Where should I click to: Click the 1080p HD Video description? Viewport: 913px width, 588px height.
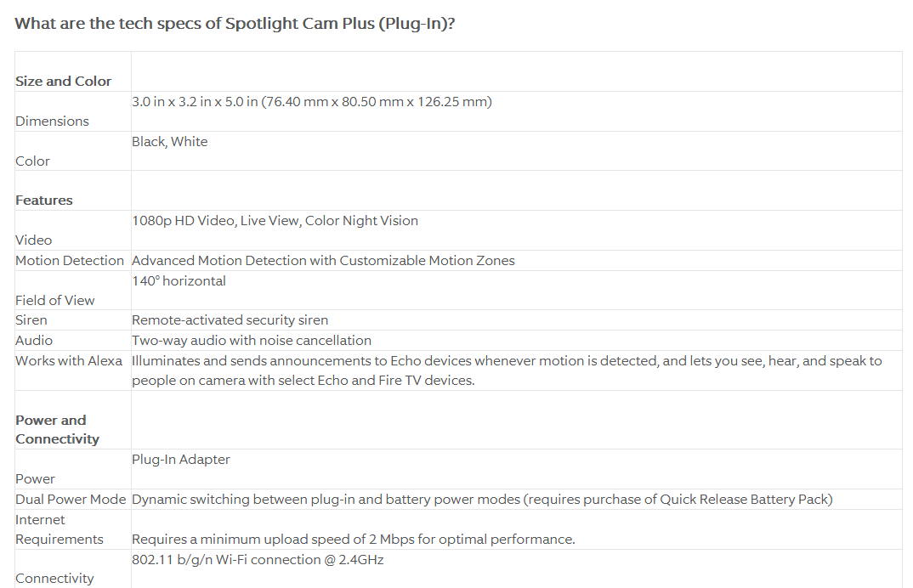pyautogui.click(x=275, y=221)
